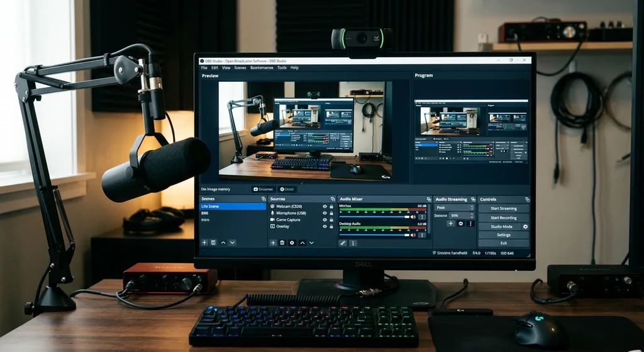The width and height of the screenshot is (644, 352).
Task: Undock the Controle panel
Action: pos(528,200)
